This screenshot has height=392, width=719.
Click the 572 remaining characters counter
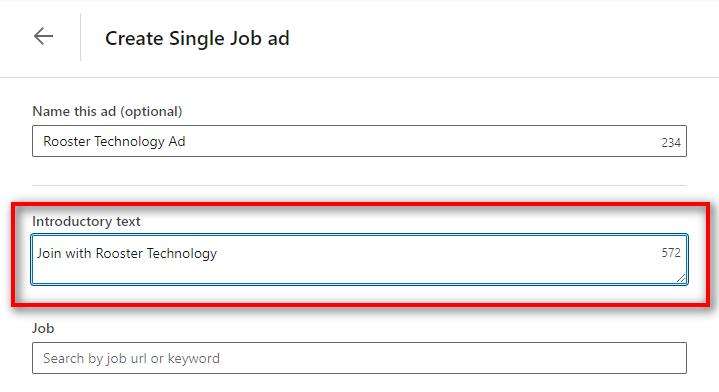[x=671, y=253]
